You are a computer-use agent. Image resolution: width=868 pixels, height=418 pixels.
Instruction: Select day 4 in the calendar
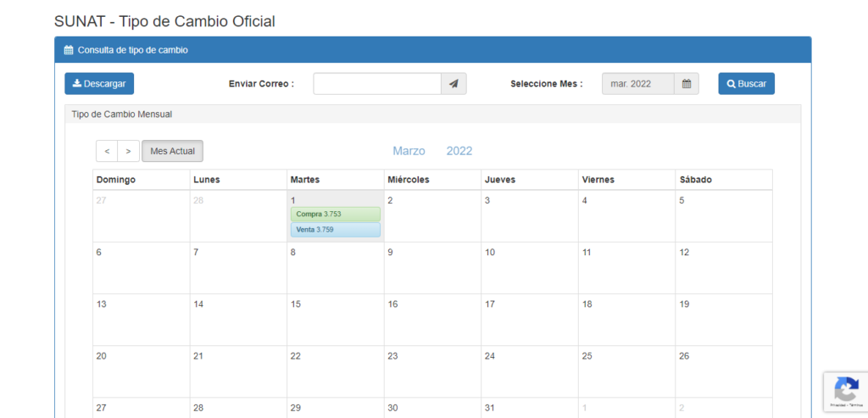point(626,216)
